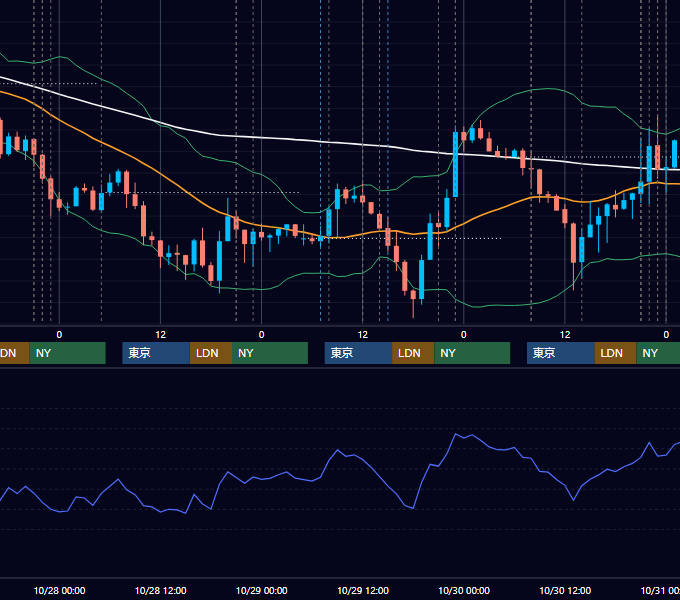Viewport: 680px width, 600px height.
Task: Select the 東京 session block on 10/30
Action: [560, 353]
